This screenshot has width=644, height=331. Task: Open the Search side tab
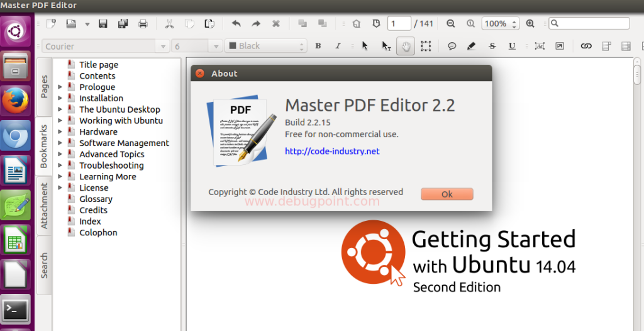(x=44, y=265)
